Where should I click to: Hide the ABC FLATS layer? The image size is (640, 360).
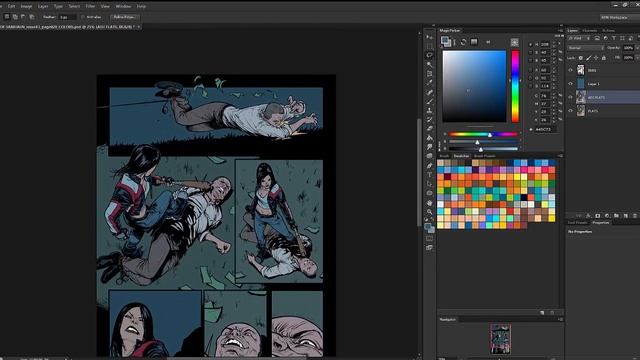pos(571,97)
